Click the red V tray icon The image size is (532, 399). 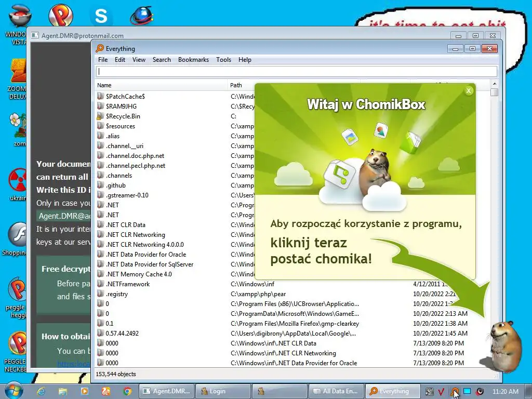(x=441, y=392)
